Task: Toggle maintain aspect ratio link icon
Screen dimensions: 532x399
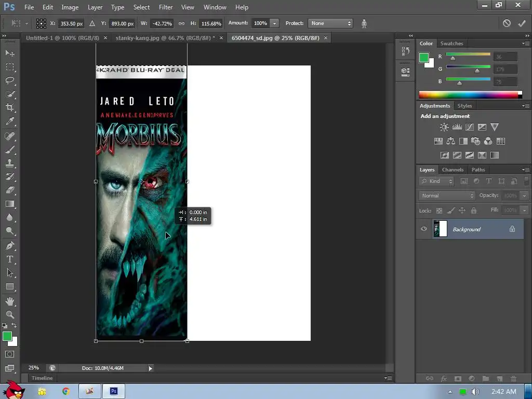Action: [181, 23]
